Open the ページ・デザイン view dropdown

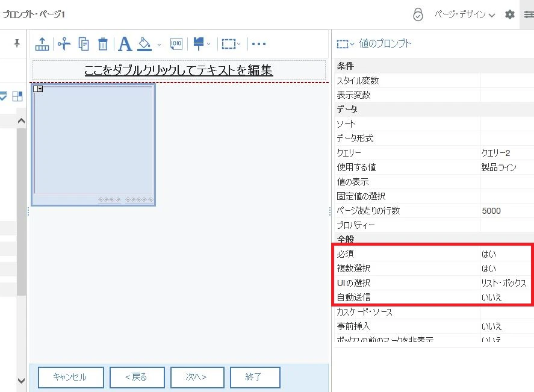click(465, 14)
